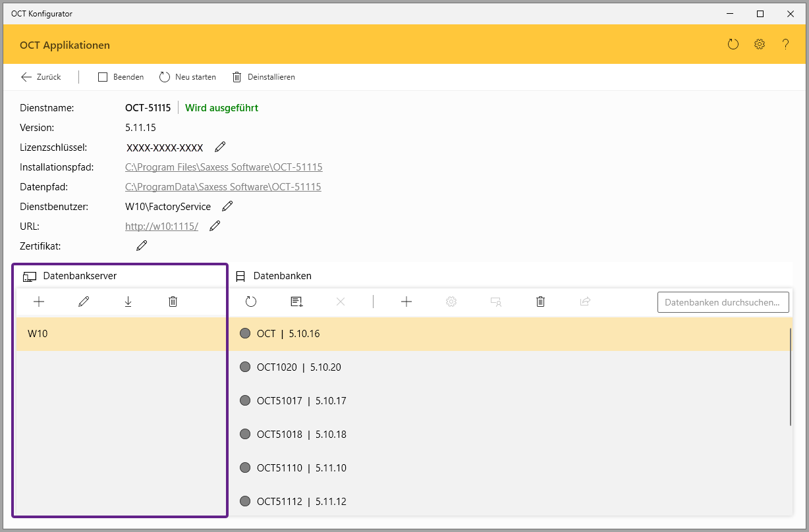This screenshot has height=532, width=809.
Task: Click Beenden to stop the service
Action: [x=121, y=77]
